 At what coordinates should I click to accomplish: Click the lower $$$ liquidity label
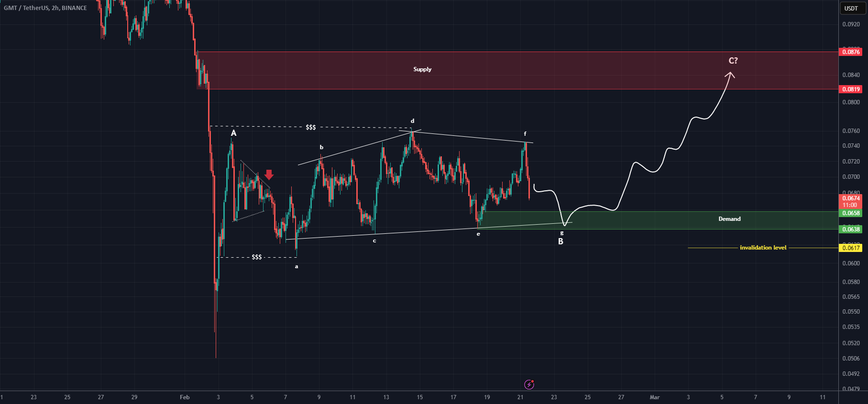point(257,257)
